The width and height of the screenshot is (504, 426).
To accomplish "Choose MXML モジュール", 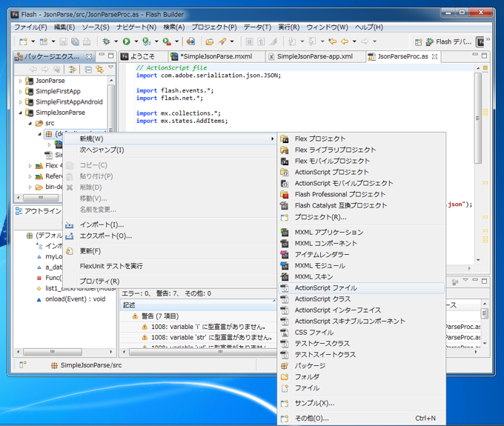I will pyautogui.click(x=361, y=266).
